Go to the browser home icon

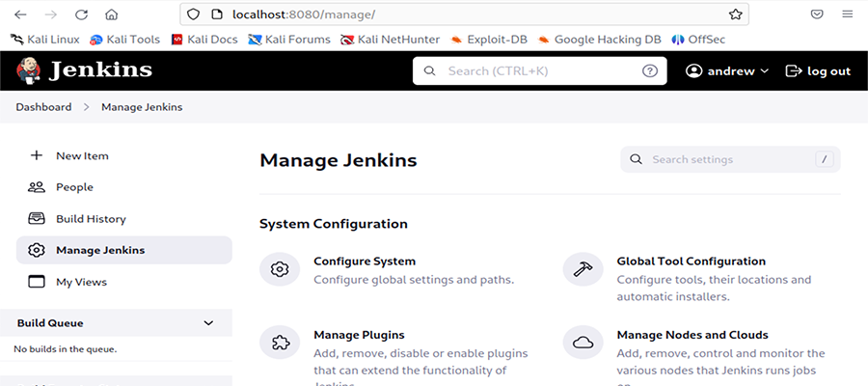[x=112, y=14]
